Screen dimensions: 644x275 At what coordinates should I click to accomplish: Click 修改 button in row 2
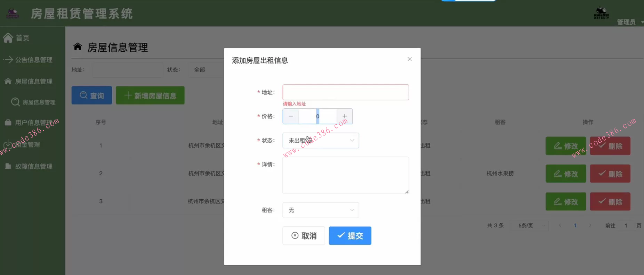click(x=566, y=174)
